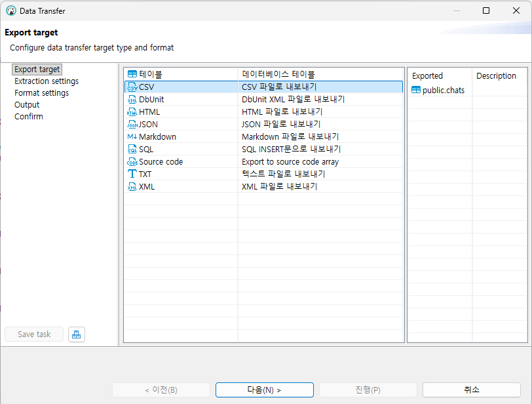Select the XML export format label
Image resolution: width=532 pixels, height=404 pixels.
click(147, 187)
